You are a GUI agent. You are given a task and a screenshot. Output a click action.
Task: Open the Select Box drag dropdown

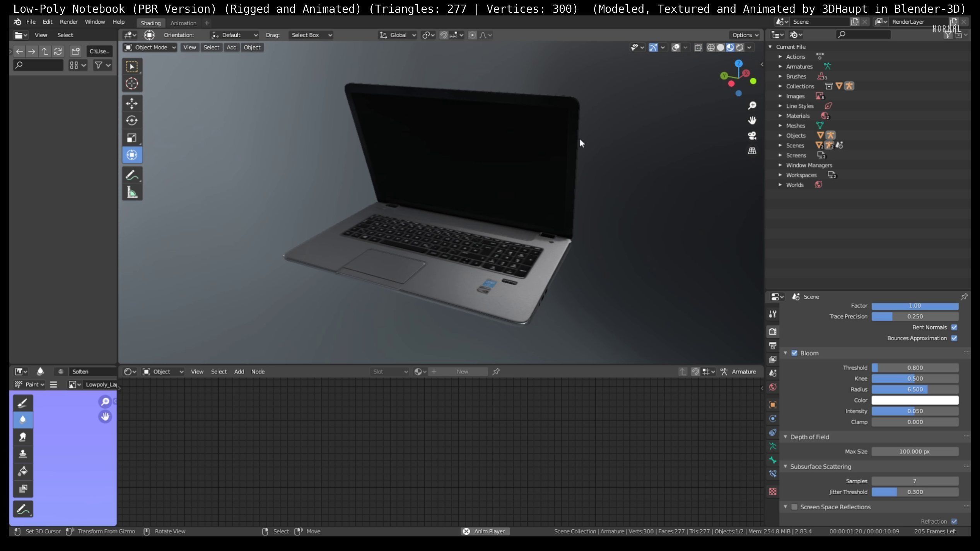(x=311, y=35)
